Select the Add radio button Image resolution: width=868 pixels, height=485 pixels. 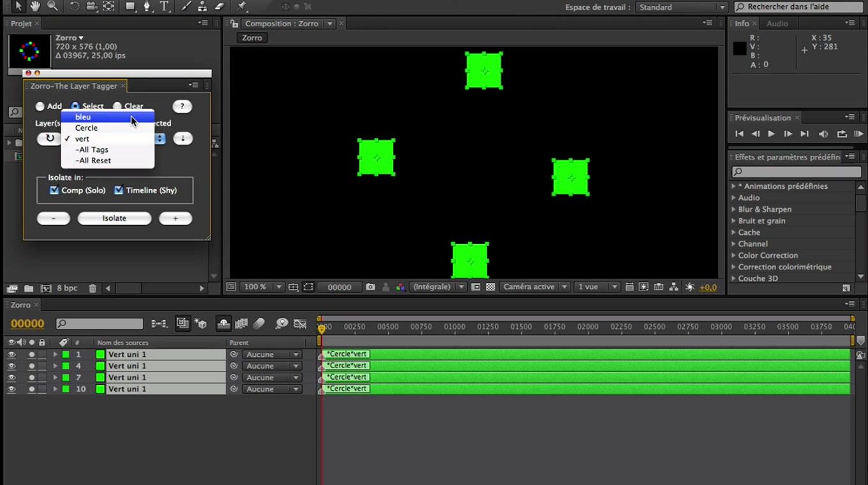click(x=40, y=107)
